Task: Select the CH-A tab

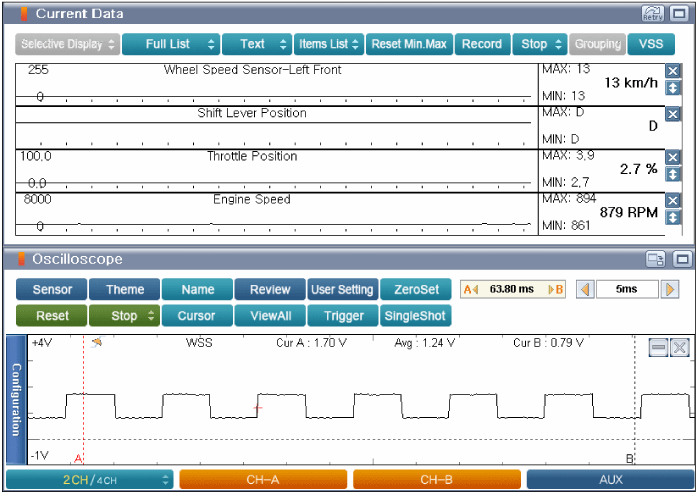Action: tap(263, 480)
